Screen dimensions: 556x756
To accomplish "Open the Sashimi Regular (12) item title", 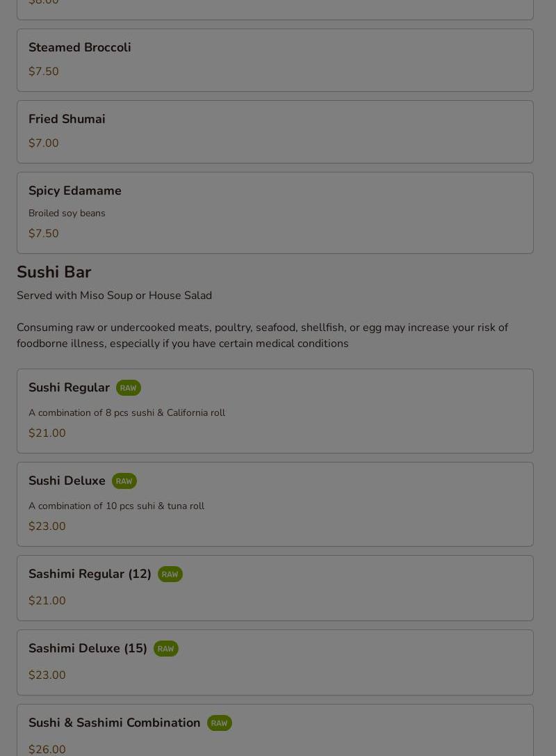I will coord(90,574).
